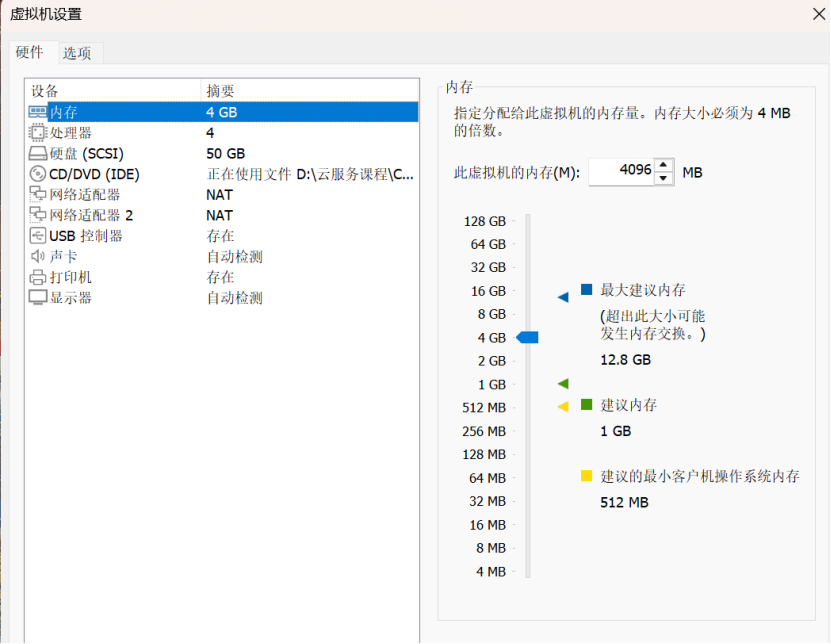Screen dimensions: 831x644
Task: Select the 显示器 device row
Action: [222, 298]
